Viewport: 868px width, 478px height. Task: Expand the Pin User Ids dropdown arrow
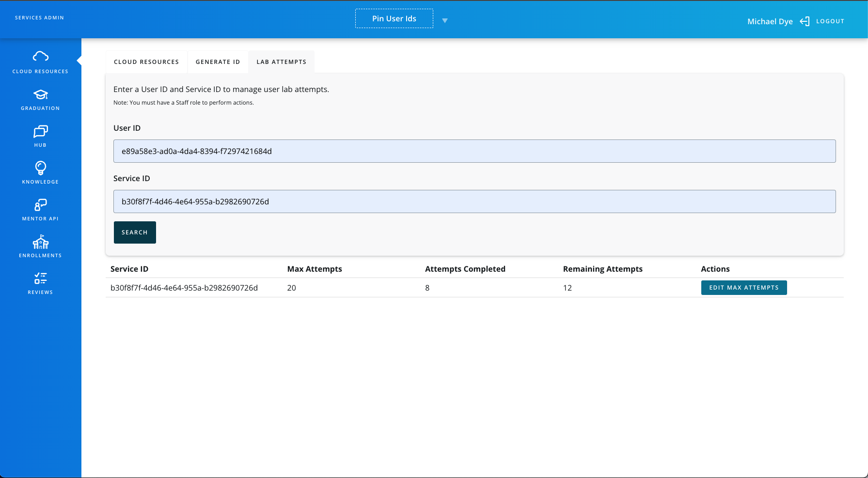(445, 21)
